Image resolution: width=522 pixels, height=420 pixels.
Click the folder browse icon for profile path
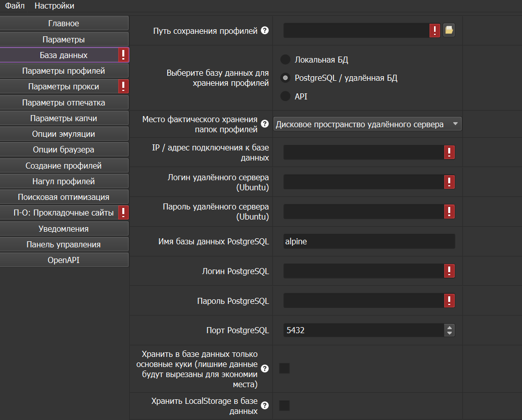(449, 31)
